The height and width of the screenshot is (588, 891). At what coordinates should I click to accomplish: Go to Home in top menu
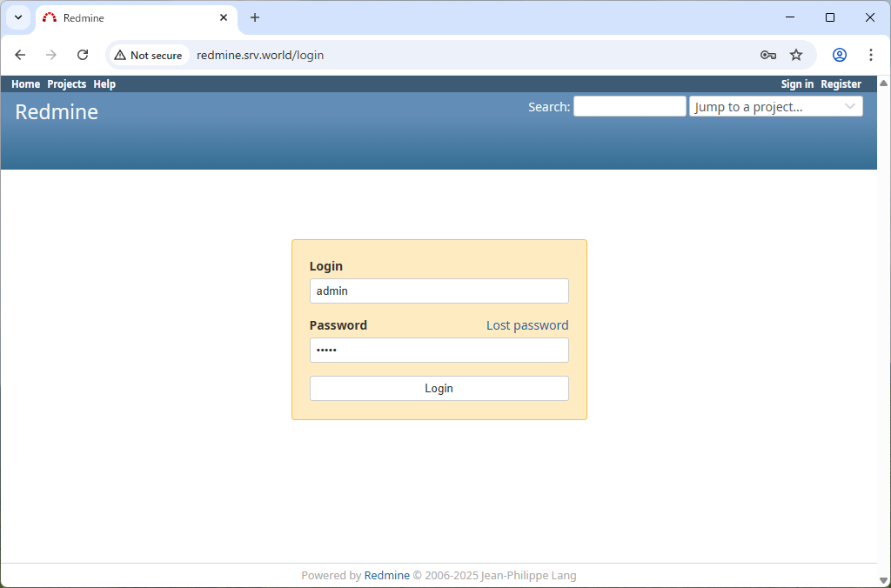(x=25, y=84)
